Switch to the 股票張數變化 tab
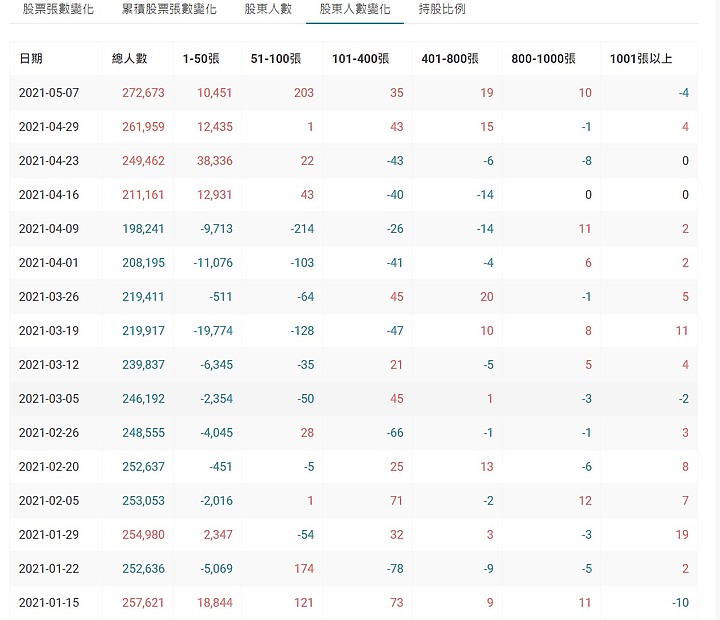The height and width of the screenshot is (620, 720). click(58, 9)
